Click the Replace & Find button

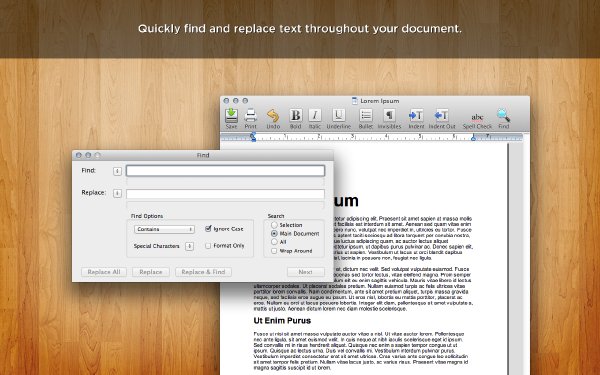point(203,272)
